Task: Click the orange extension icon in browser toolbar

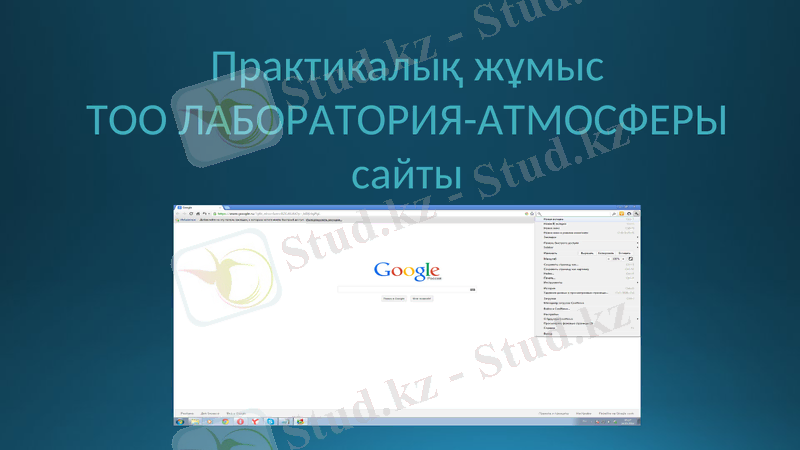Action: coord(621,214)
